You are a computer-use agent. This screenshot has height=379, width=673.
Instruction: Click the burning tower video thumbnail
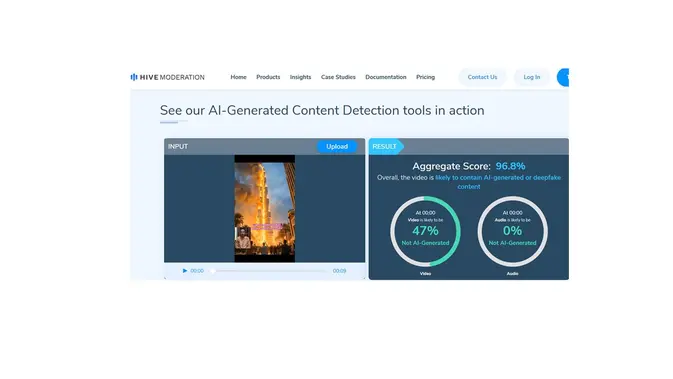[264, 209]
